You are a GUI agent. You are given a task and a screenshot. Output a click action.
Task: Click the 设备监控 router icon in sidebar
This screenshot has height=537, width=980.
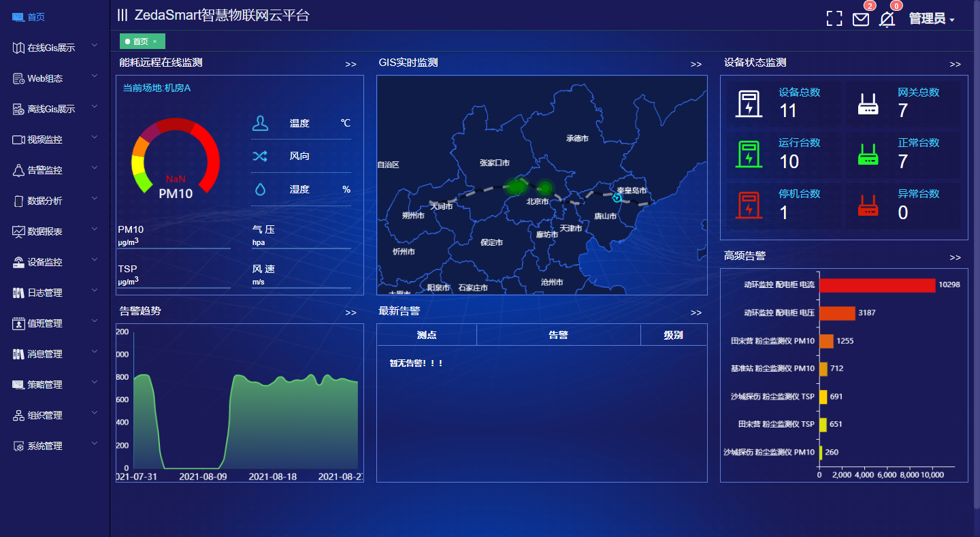[x=18, y=262]
